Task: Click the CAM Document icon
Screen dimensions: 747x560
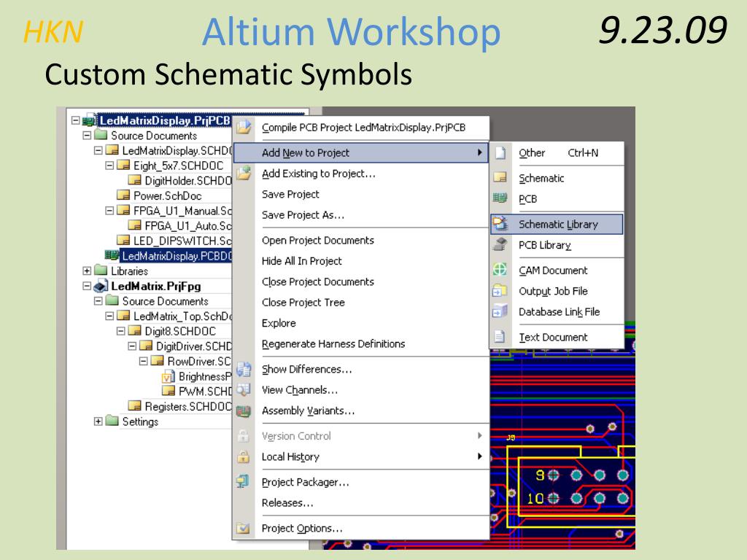Action: (500, 270)
